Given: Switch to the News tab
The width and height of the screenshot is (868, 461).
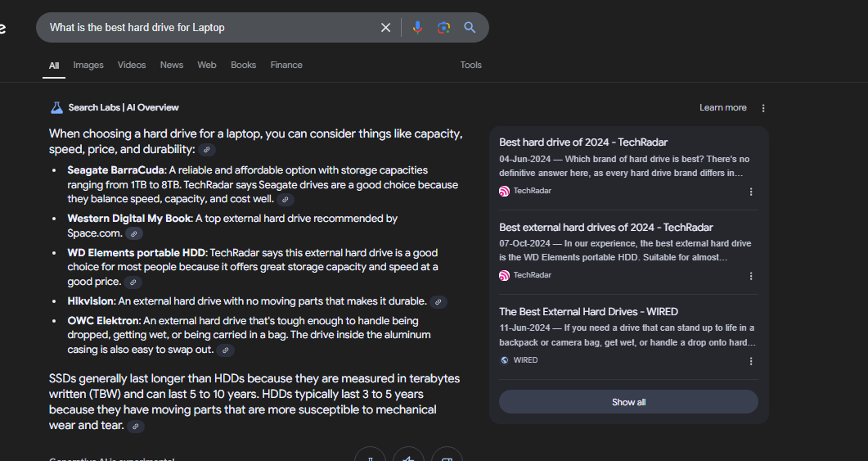Looking at the screenshot, I should [172, 65].
